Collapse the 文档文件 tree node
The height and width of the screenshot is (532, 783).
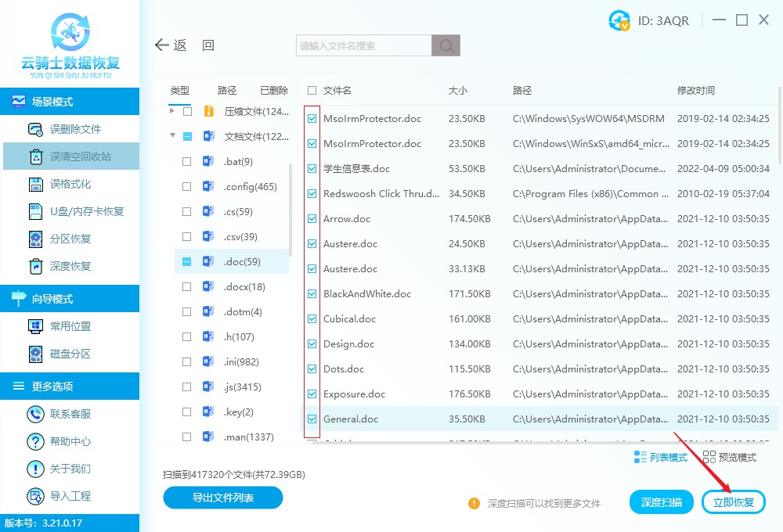[172, 135]
